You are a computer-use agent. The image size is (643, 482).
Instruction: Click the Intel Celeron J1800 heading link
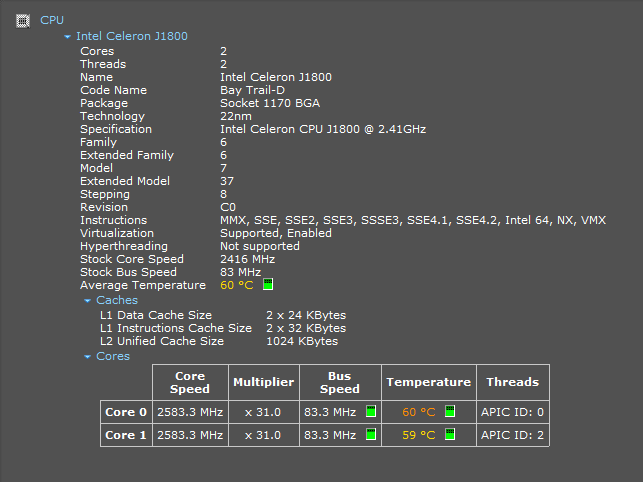[132, 36]
